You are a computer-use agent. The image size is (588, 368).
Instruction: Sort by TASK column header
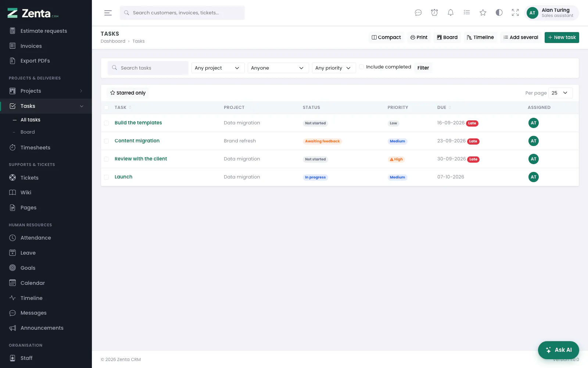[123, 107]
